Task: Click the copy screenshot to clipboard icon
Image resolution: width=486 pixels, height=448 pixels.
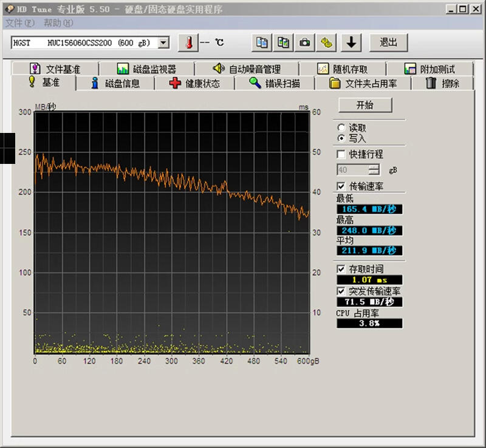Action: click(283, 42)
